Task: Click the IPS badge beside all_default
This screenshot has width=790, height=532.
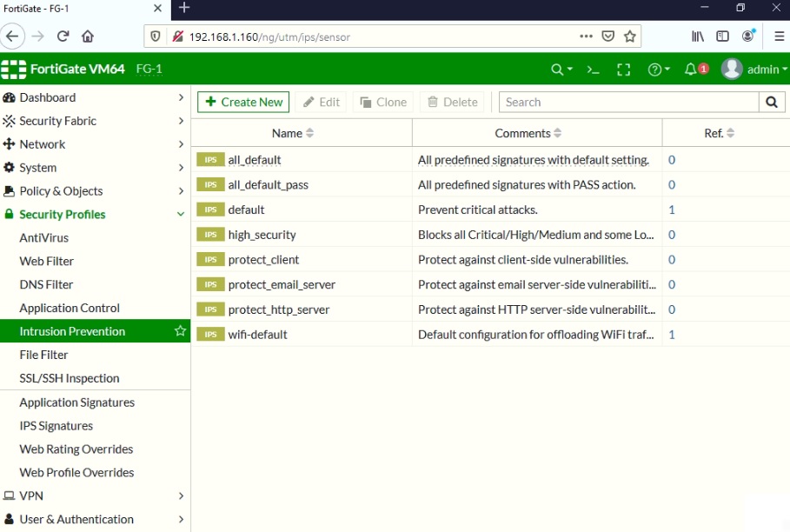Action: pos(211,160)
